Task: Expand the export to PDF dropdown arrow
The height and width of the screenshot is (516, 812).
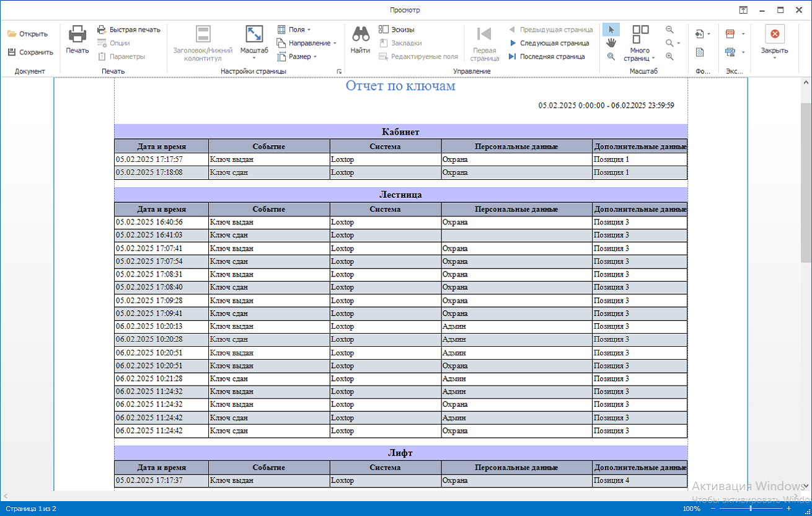Action: 743,34
